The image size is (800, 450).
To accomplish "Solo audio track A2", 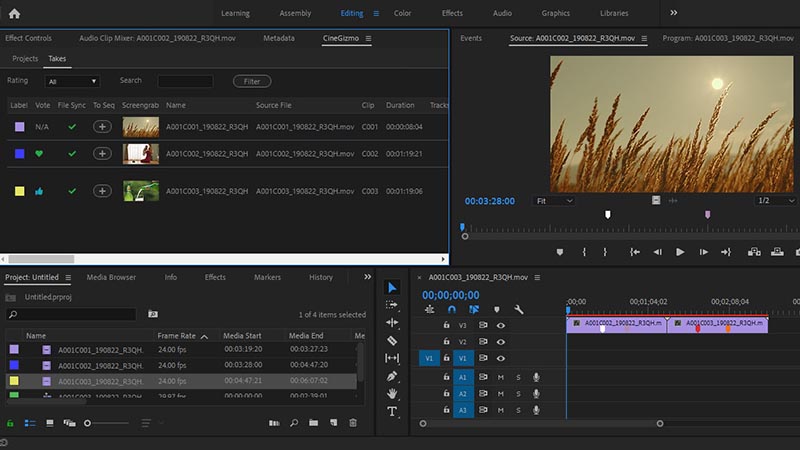I will [518, 394].
